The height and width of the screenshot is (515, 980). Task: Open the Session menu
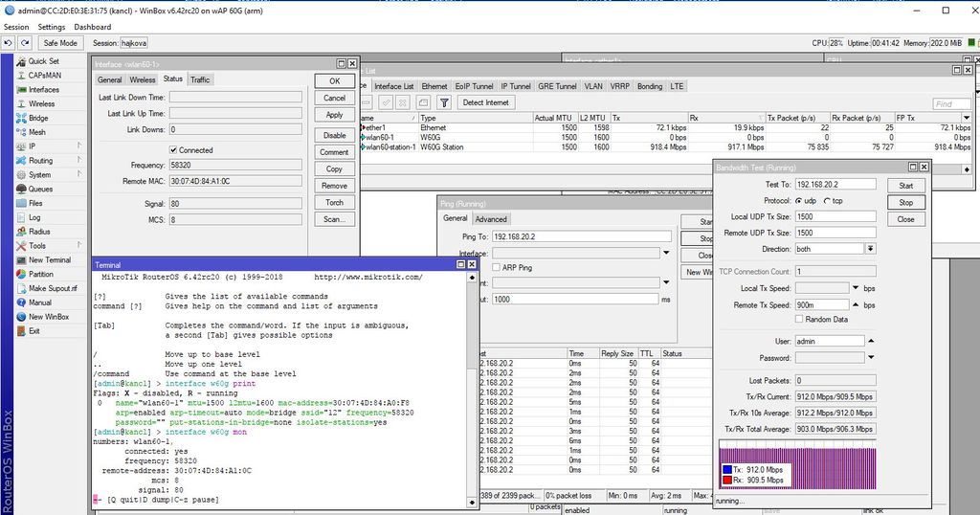16,27
